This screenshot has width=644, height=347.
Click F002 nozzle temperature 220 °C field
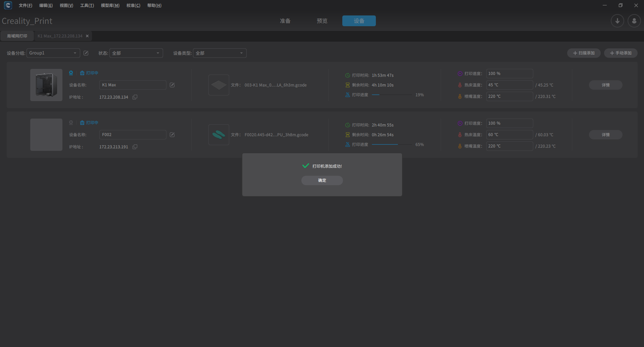pos(510,146)
